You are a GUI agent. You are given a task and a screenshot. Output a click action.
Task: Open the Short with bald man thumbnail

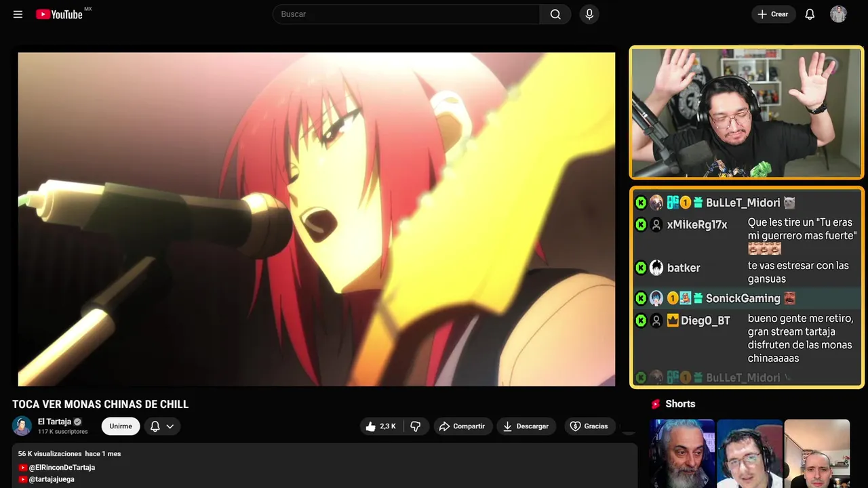click(816, 453)
